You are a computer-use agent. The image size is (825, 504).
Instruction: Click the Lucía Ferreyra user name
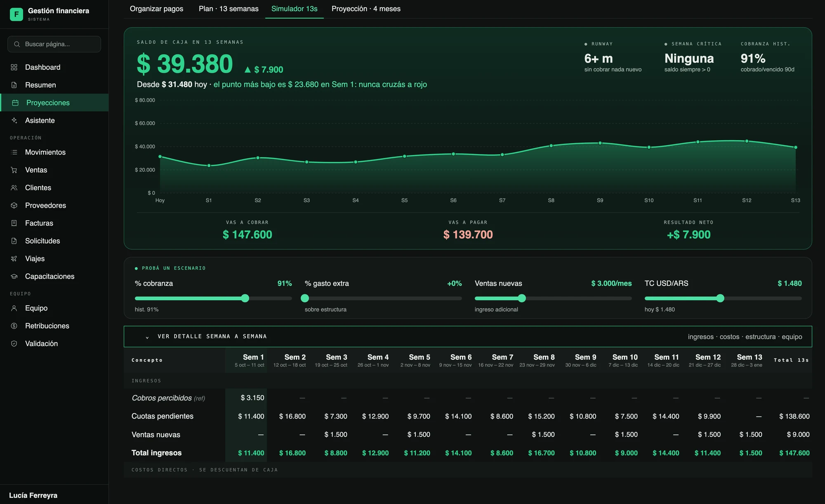click(x=33, y=495)
